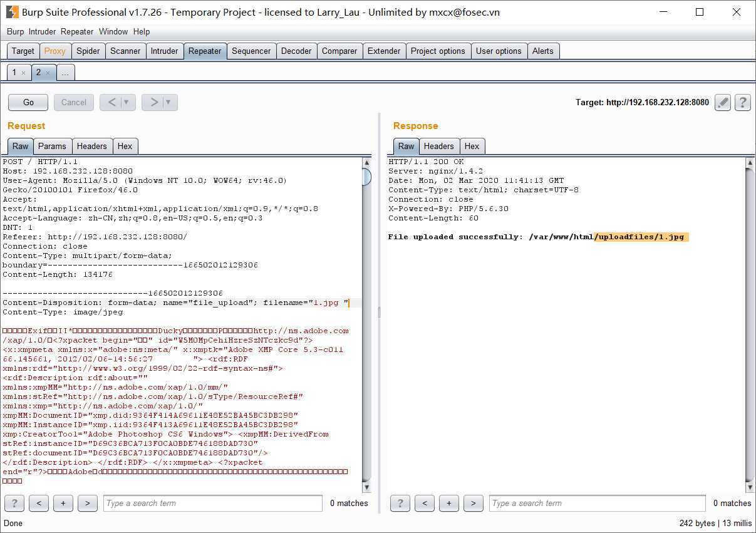Click request search next match > button
The image size is (756, 533).
[88, 503]
